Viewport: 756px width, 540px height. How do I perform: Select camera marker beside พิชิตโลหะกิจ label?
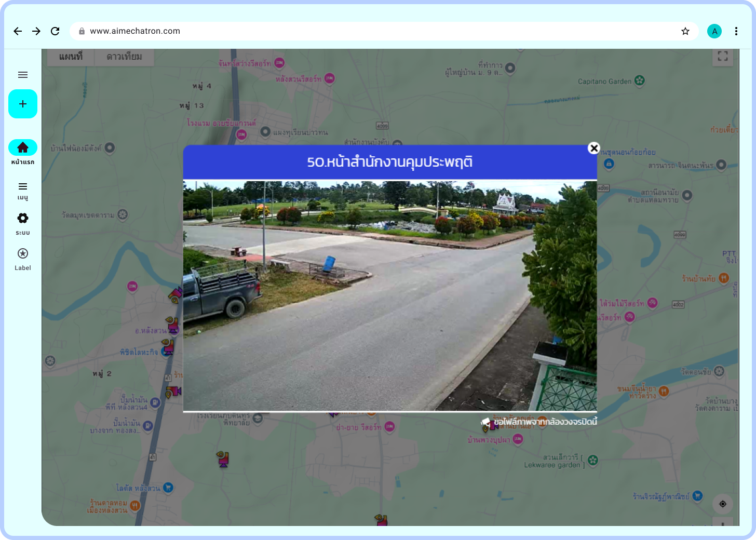168,347
